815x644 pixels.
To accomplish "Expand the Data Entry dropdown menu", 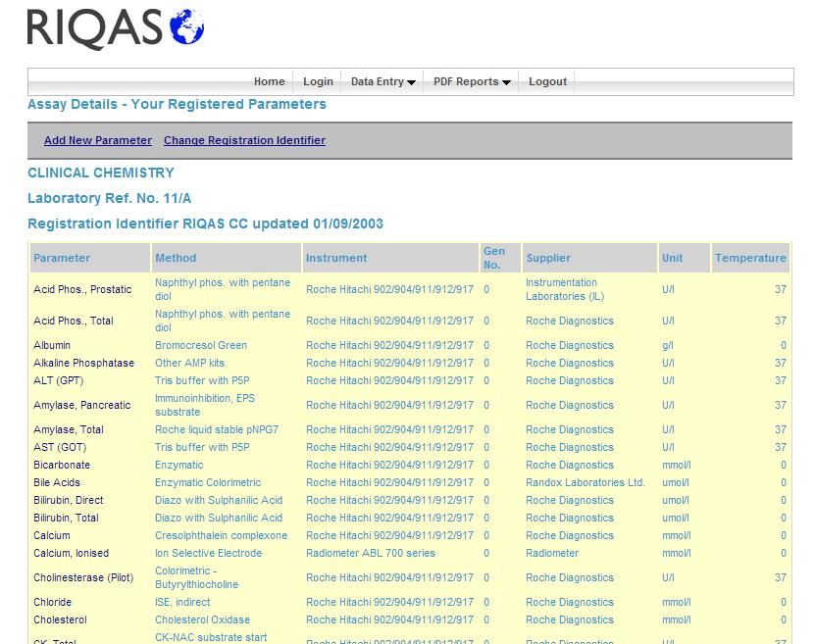I will 383,81.
